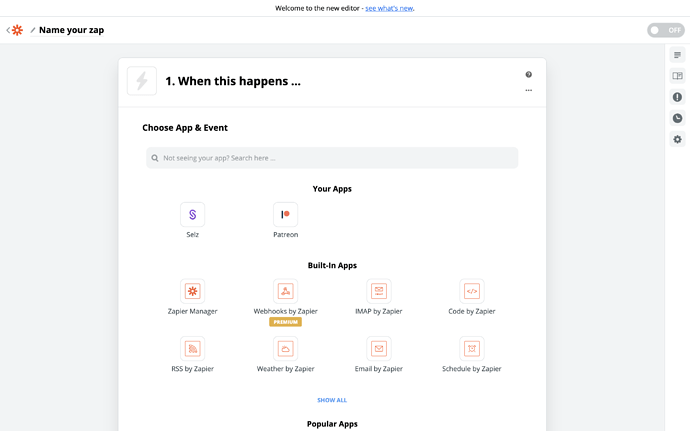Click the '1. When this happens ...' title

[x=233, y=81]
